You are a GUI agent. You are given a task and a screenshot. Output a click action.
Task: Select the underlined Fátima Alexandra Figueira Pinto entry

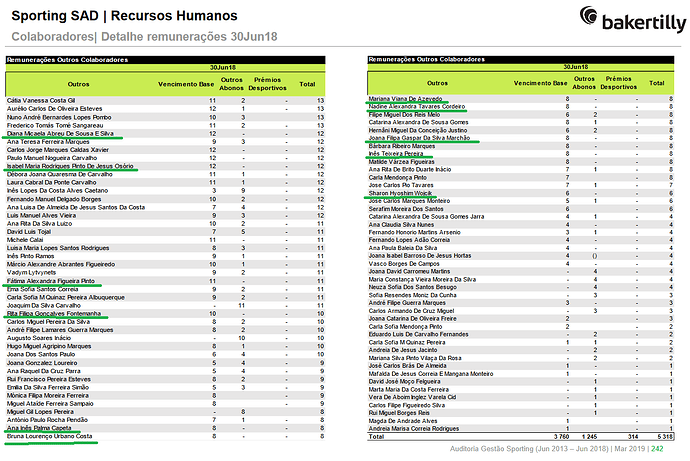tap(51, 281)
